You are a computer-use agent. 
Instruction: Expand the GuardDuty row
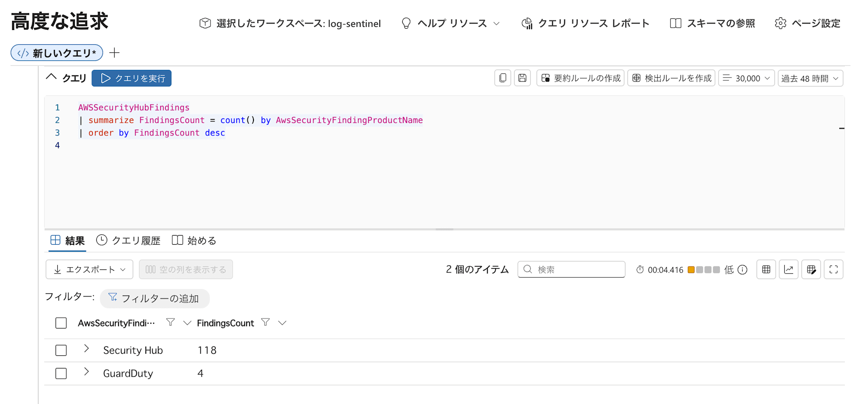coord(86,371)
